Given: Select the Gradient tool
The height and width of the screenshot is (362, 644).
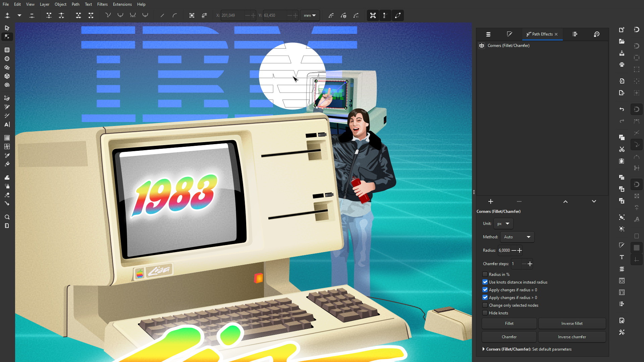Looking at the screenshot, I should pos(7,138).
